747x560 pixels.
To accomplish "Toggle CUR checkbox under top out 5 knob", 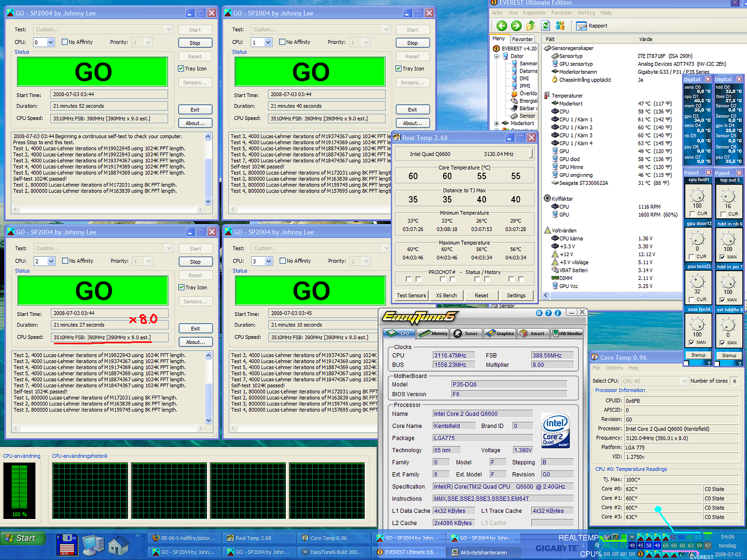I will tap(723, 214).
